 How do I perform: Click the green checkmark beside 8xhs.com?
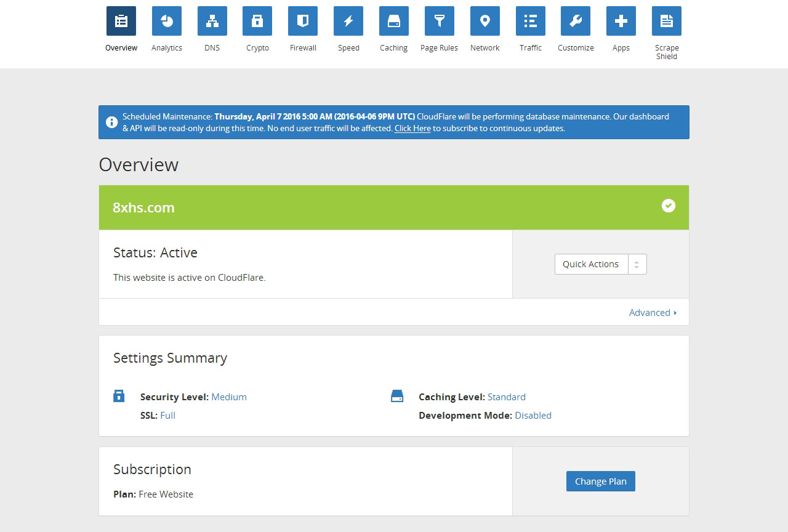pos(669,206)
